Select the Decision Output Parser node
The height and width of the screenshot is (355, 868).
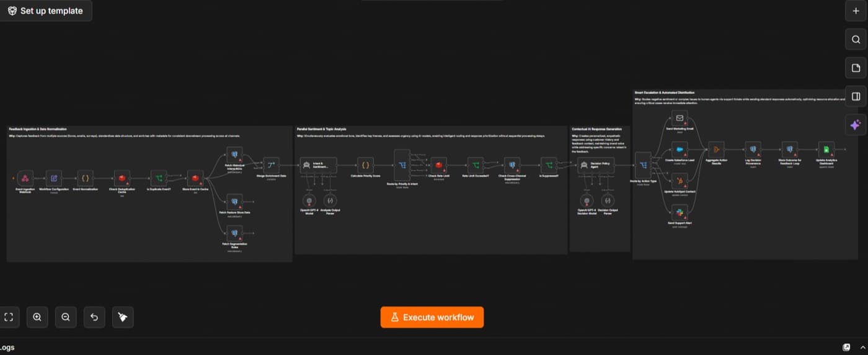tap(608, 201)
